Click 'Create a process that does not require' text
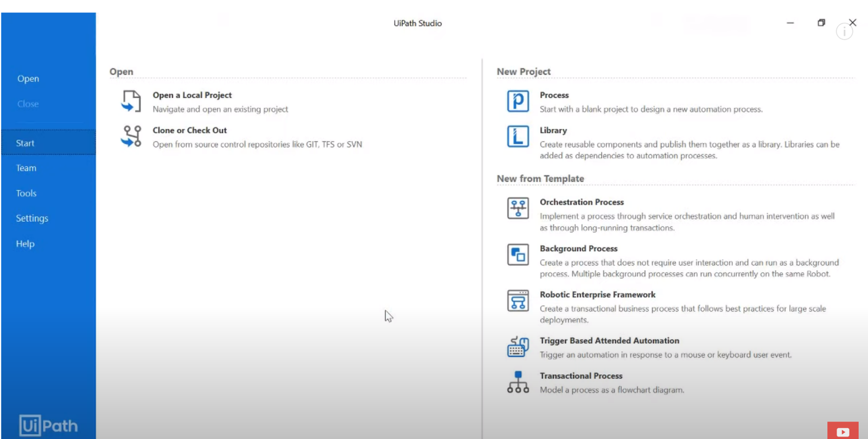This screenshot has height=439, width=868. pos(689,268)
